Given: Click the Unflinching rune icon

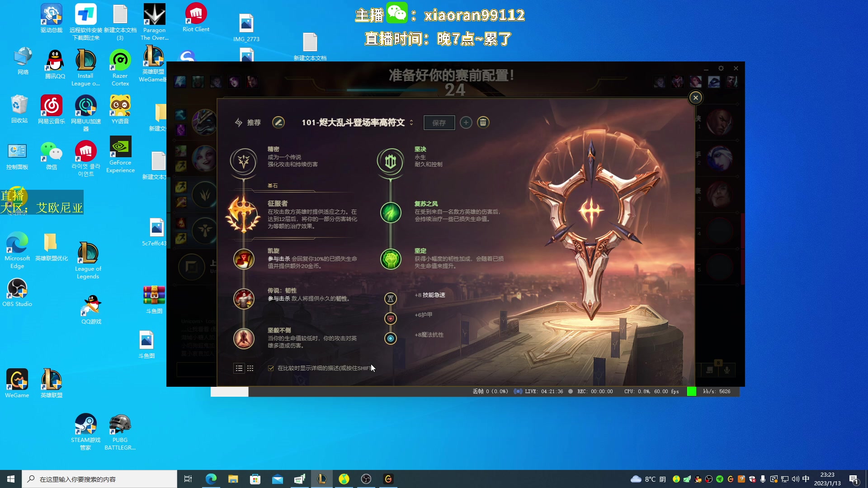Looking at the screenshot, I should coord(391,259).
